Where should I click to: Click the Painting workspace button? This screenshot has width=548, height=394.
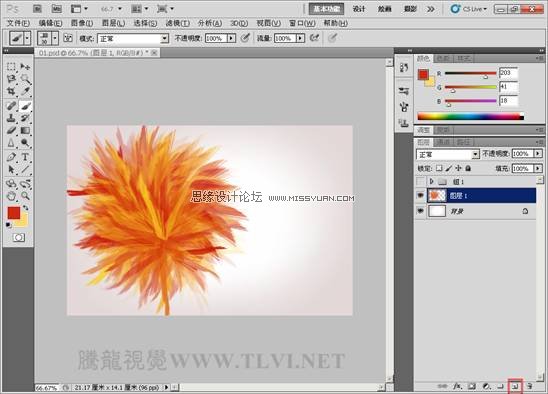tap(384, 9)
